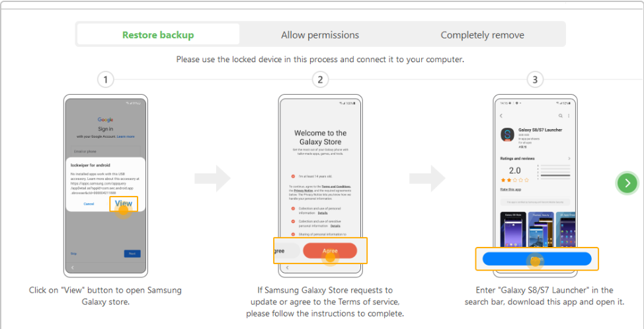Click Cancel in the lockwiper dialog
Screen dimensions: 644x329
tap(89, 204)
